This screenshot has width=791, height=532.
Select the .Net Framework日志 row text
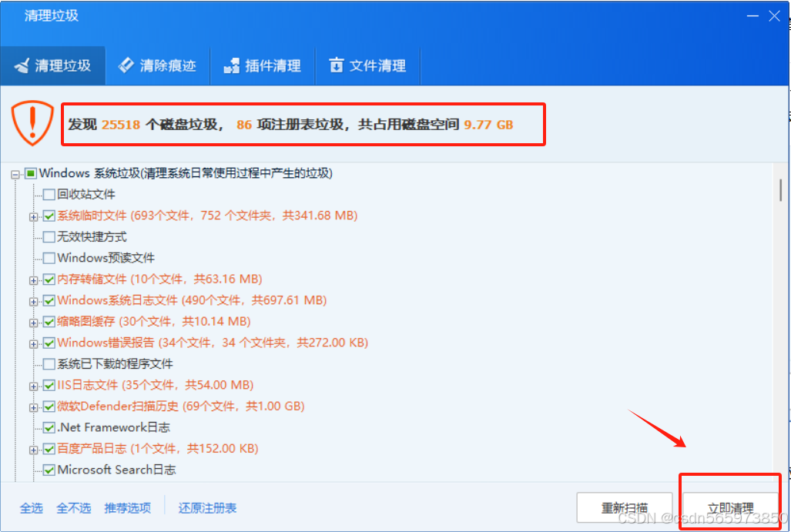pyautogui.click(x=113, y=427)
